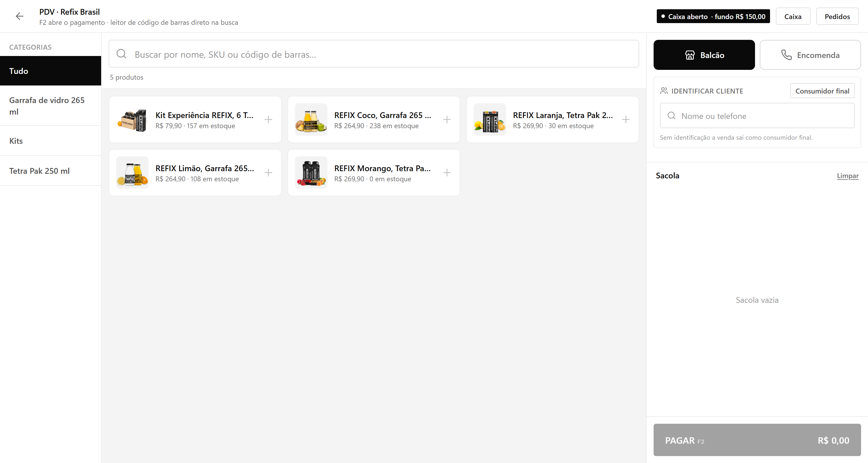868x463 pixels.
Task: Open REFIX Laranja product thumbnail
Action: tap(489, 120)
